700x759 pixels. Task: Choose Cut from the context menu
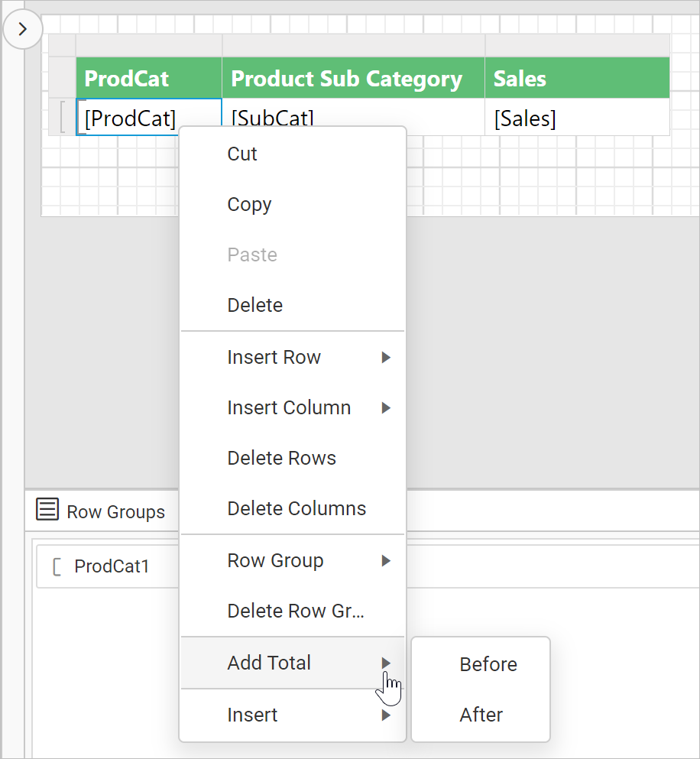coord(241,154)
